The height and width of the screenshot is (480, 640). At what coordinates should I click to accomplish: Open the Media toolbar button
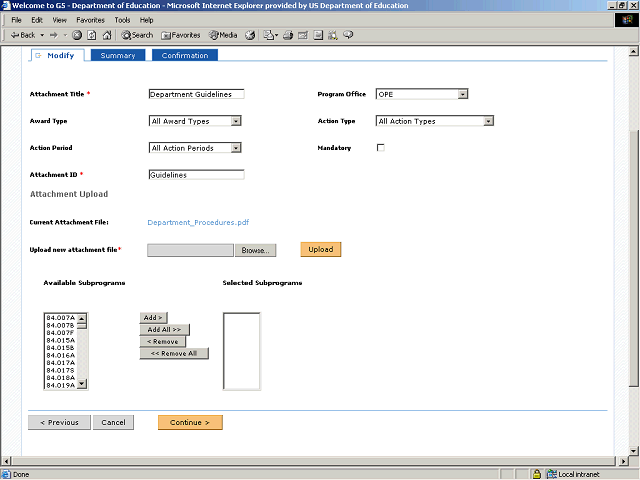[223, 35]
